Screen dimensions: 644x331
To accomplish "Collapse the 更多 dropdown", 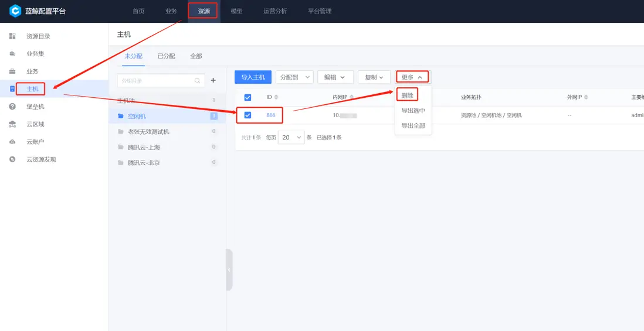I will (x=412, y=77).
